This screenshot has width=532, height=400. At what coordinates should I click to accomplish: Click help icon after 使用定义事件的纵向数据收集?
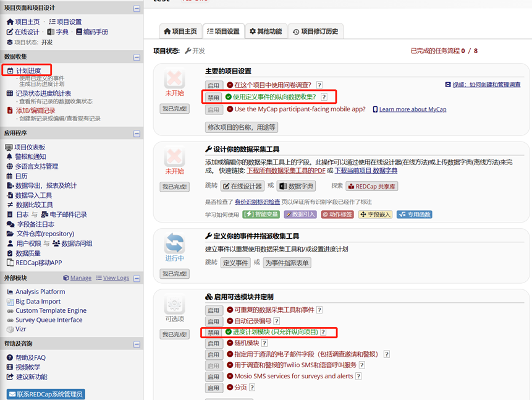324,97
